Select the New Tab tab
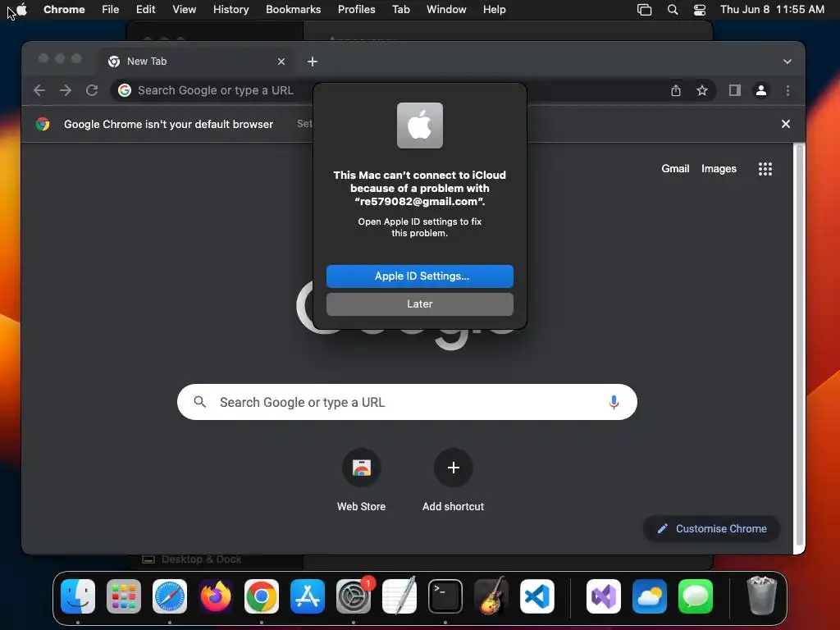 pyautogui.click(x=195, y=62)
